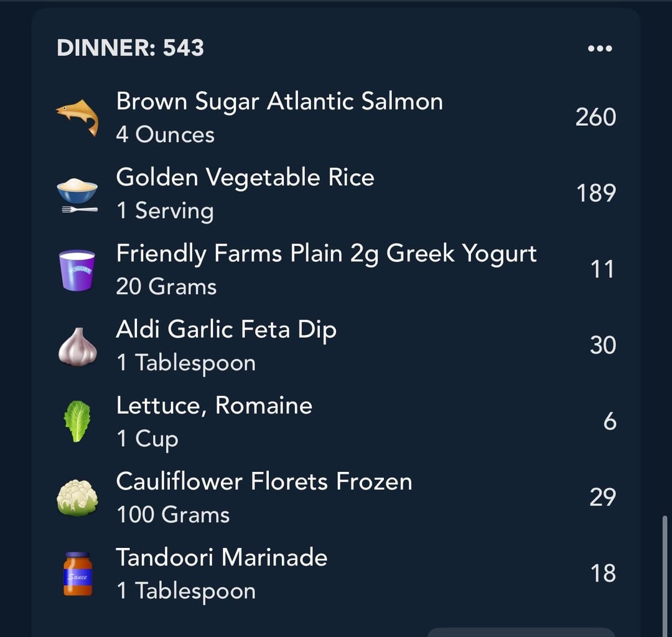Open Brown Sugar Atlantic Salmon entry
Screen dimensions: 672x637
tap(336, 118)
